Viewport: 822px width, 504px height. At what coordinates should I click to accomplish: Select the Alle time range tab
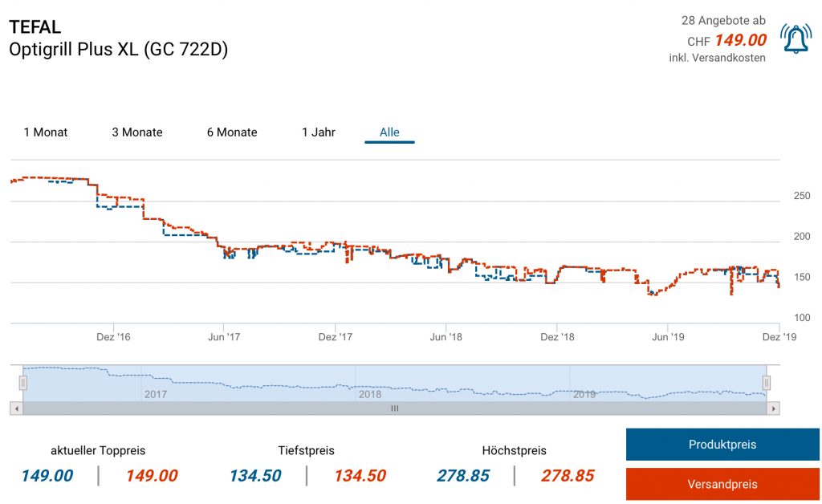(x=389, y=132)
